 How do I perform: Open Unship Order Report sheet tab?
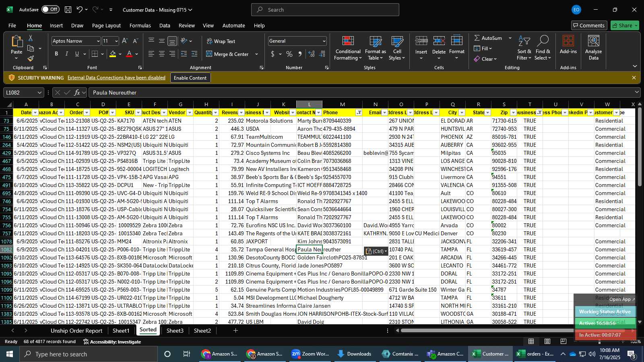click(x=76, y=331)
